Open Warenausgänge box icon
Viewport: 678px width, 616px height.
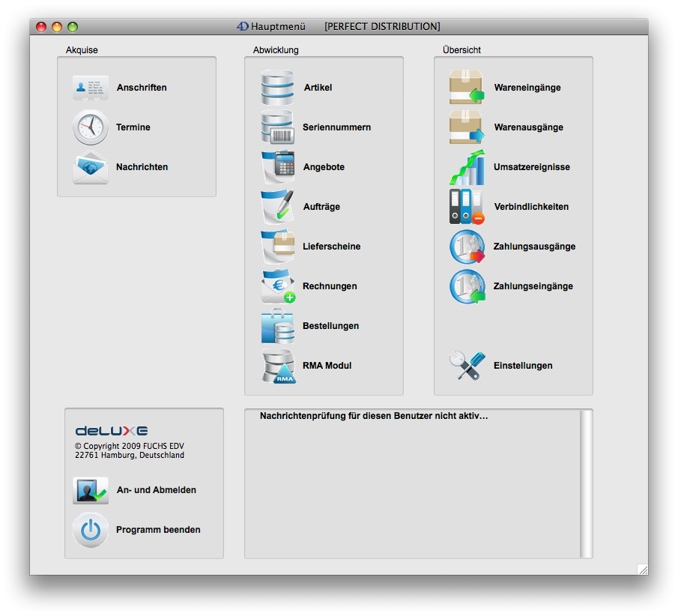click(467, 127)
